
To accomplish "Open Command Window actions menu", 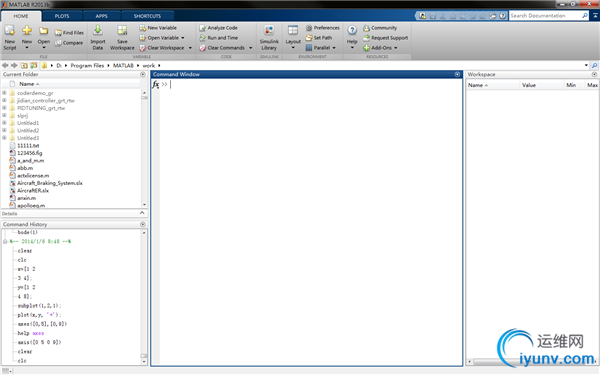I will 457,74.
